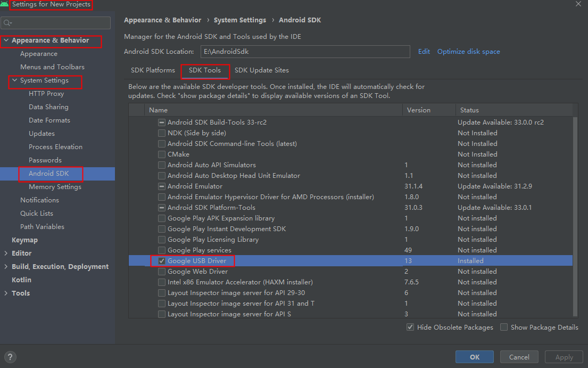Click the Edit link for SDK location
The image size is (588, 368).
(x=424, y=52)
